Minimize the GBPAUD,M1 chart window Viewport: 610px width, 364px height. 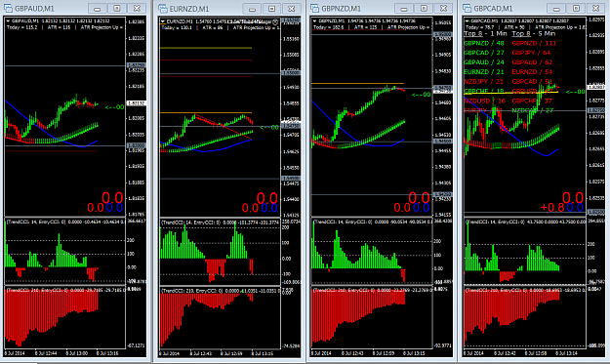click(x=98, y=8)
